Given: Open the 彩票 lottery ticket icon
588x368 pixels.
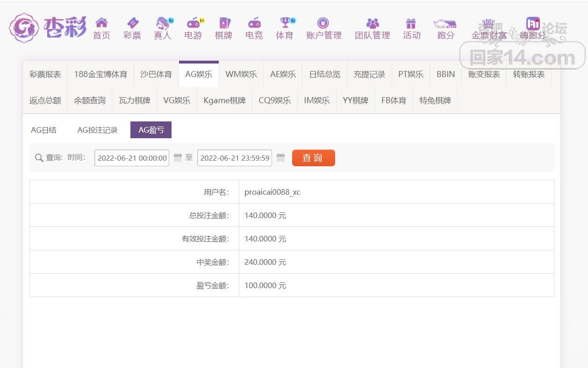Looking at the screenshot, I should 132,23.
